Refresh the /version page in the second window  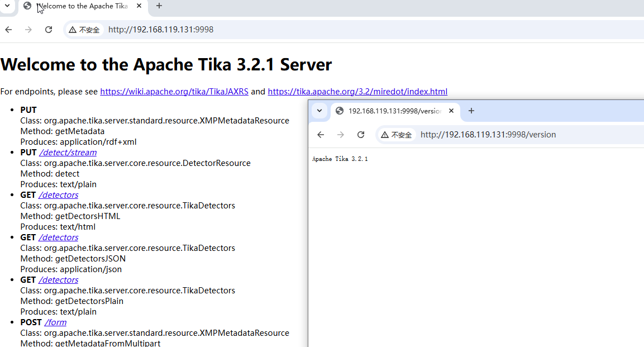click(361, 134)
